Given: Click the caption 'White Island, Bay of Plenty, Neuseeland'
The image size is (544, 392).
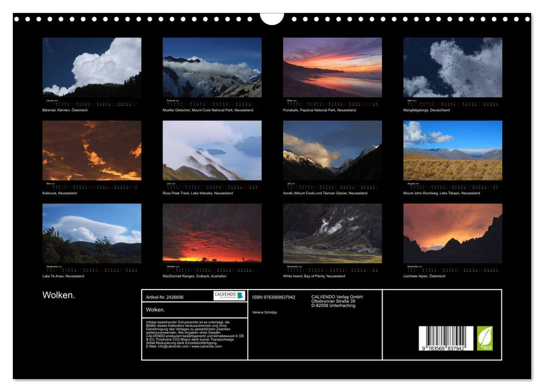Looking at the screenshot, I should (314, 276).
